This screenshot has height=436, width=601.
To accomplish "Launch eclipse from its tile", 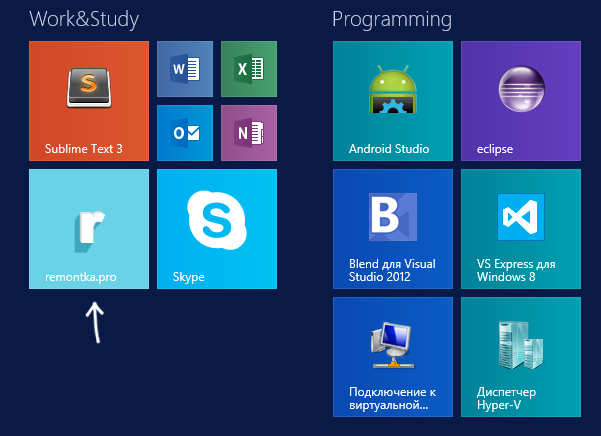I will (521, 101).
